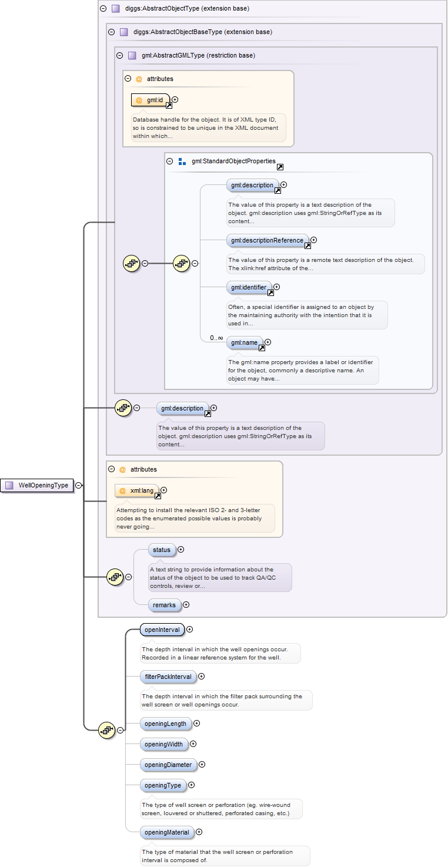This screenshot has width=448, height=868.
Task: Expand the openInterval element
Action: [x=189, y=630]
